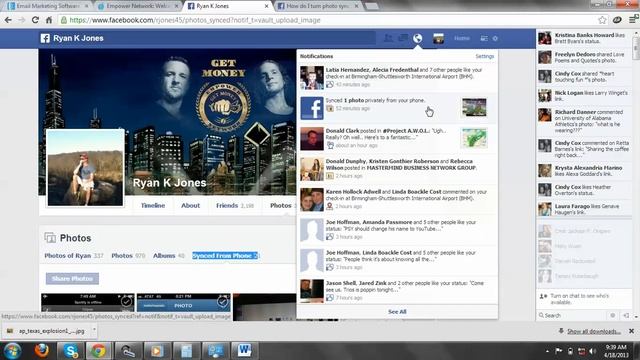Open Firefox from the taskbar
640x360 pixels.
(x=42, y=351)
